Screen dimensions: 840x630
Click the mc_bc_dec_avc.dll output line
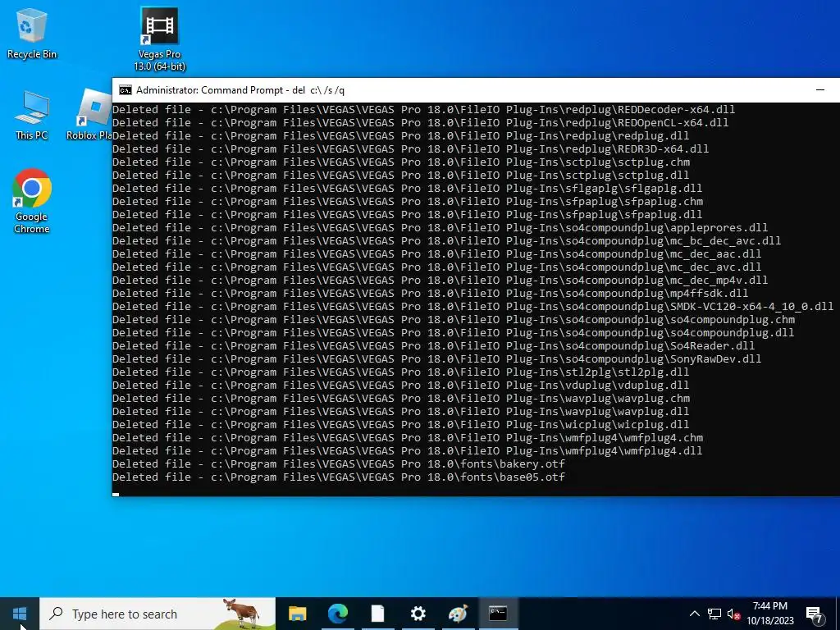coord(446,240)
